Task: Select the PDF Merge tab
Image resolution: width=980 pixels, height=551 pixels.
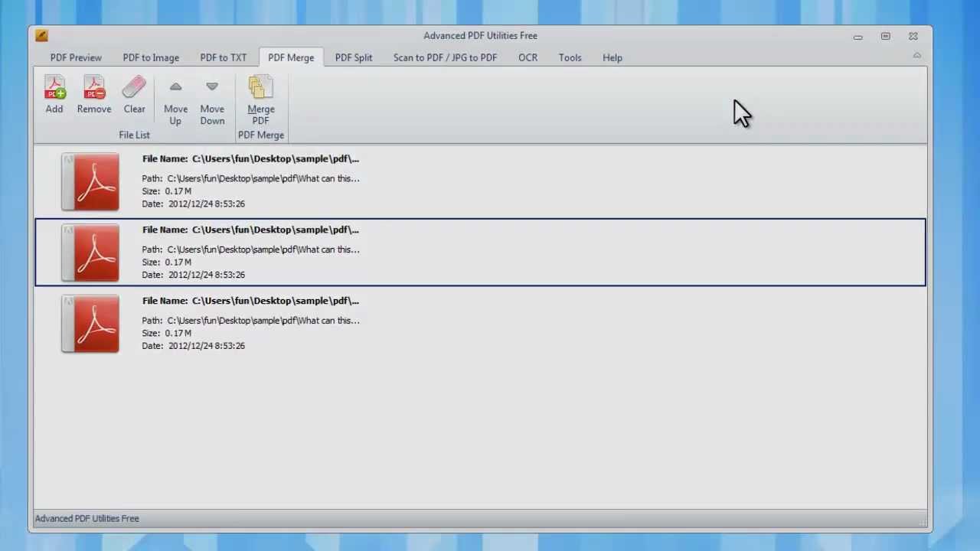Action: [x=291, y=57]
